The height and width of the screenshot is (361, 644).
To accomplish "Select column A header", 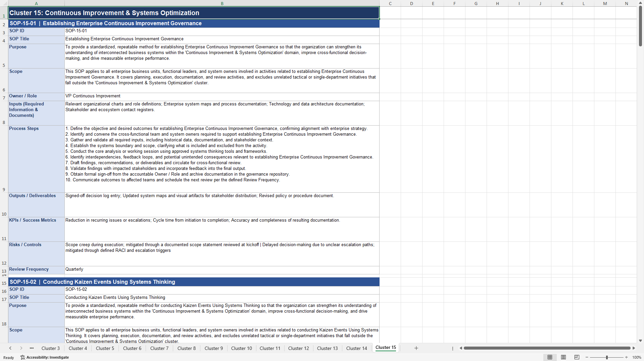I will click(x=36, y=3).
